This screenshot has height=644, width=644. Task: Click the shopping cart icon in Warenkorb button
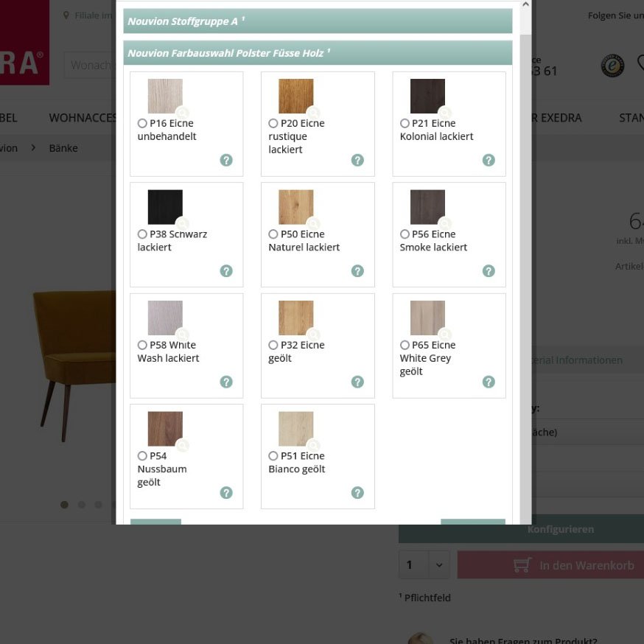[x=522, y=564]
